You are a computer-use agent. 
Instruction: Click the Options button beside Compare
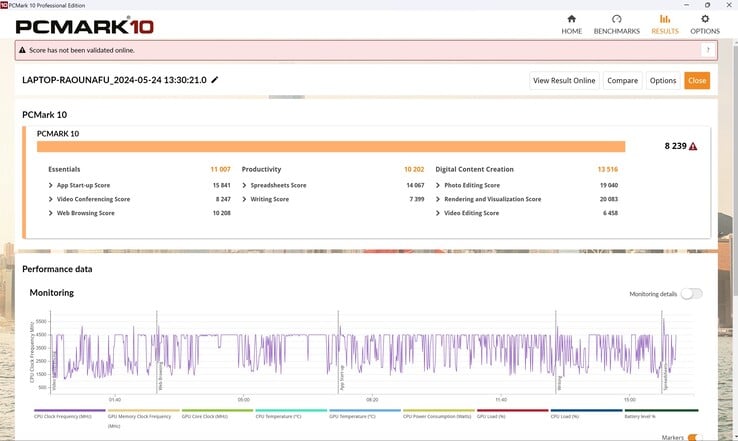point(663,80)
